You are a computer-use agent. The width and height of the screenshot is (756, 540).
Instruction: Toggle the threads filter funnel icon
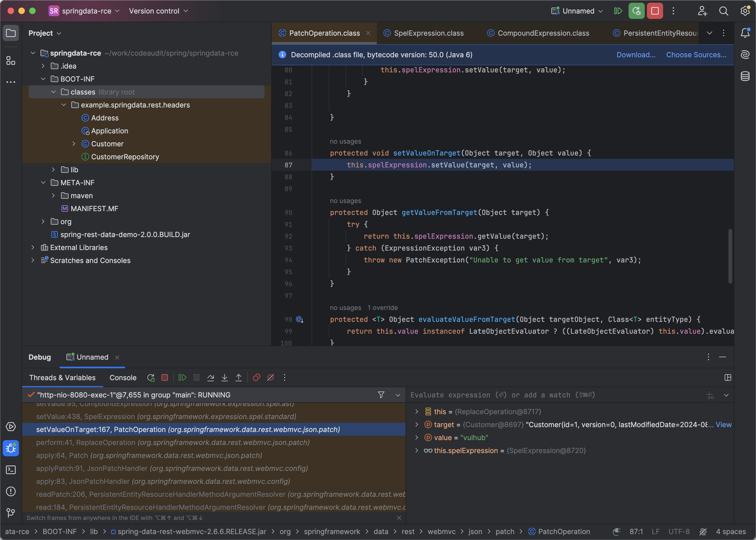pos(381,395)
